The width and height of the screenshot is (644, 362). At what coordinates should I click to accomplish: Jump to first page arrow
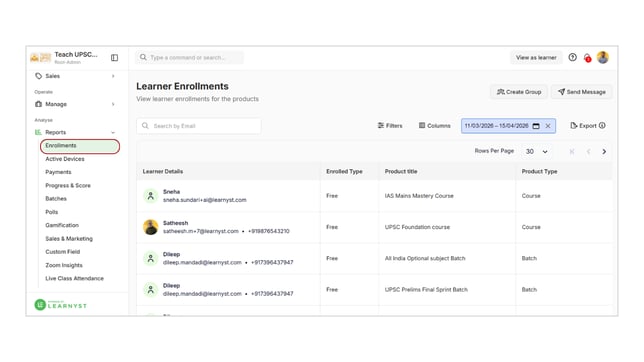click(x=572, y=152)
